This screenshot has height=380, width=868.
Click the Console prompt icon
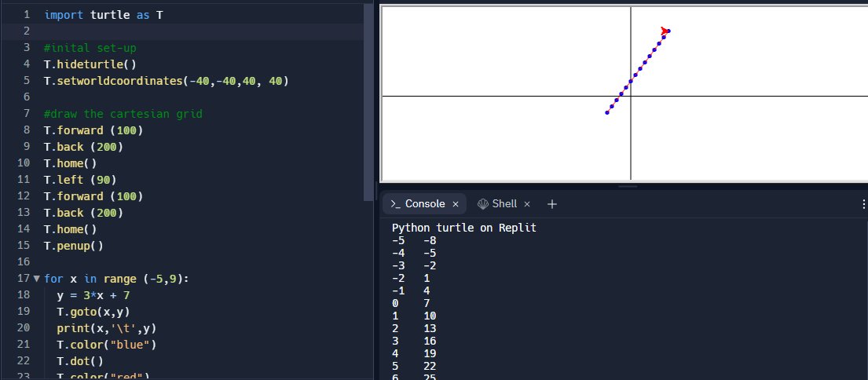point(395,204)
